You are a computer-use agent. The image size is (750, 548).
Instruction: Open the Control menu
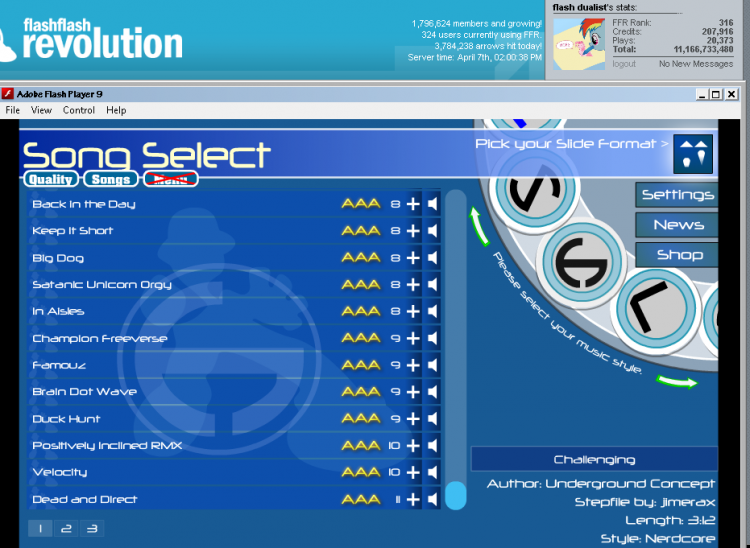point(79,110)
